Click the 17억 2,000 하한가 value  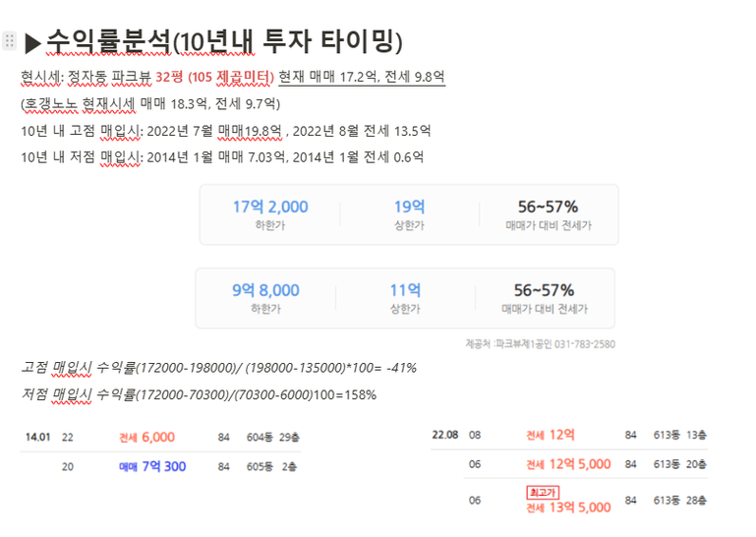pos(270,207)
